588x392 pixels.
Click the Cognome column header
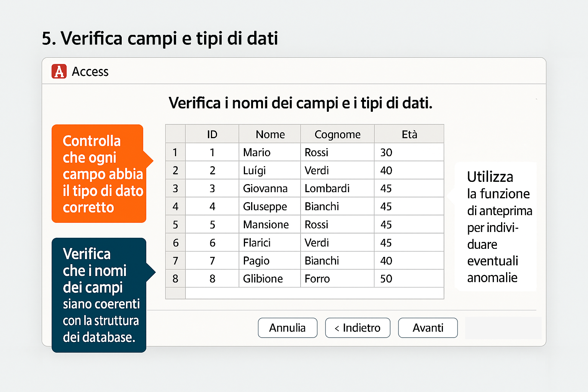point(337,134)
